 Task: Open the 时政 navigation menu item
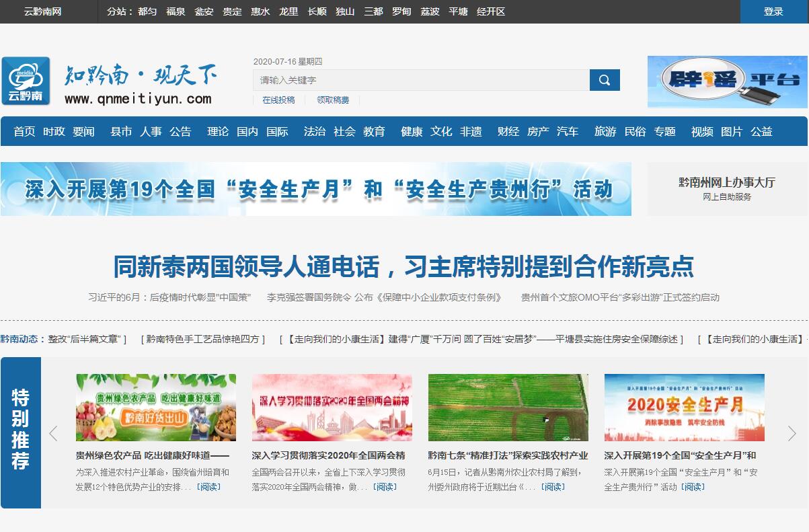click(x=54, y=132)
